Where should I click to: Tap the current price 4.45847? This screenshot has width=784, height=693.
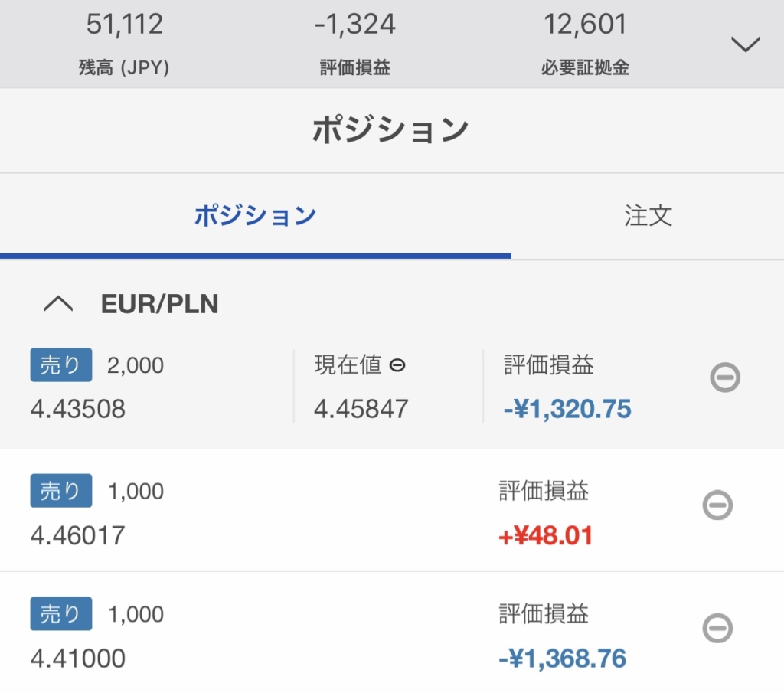point(361,409)
